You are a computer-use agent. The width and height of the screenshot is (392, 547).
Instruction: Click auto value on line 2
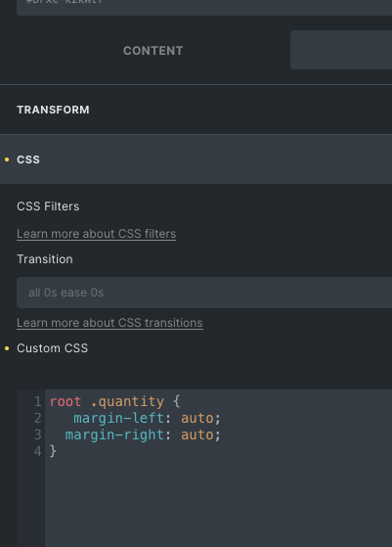point(197,418)
